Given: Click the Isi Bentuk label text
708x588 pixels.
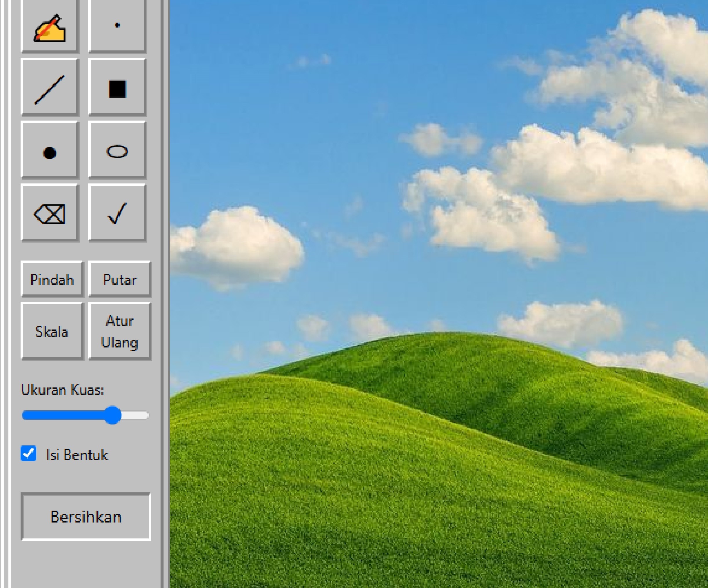Looking at the screenshot, I should click(x=77, y=455).
